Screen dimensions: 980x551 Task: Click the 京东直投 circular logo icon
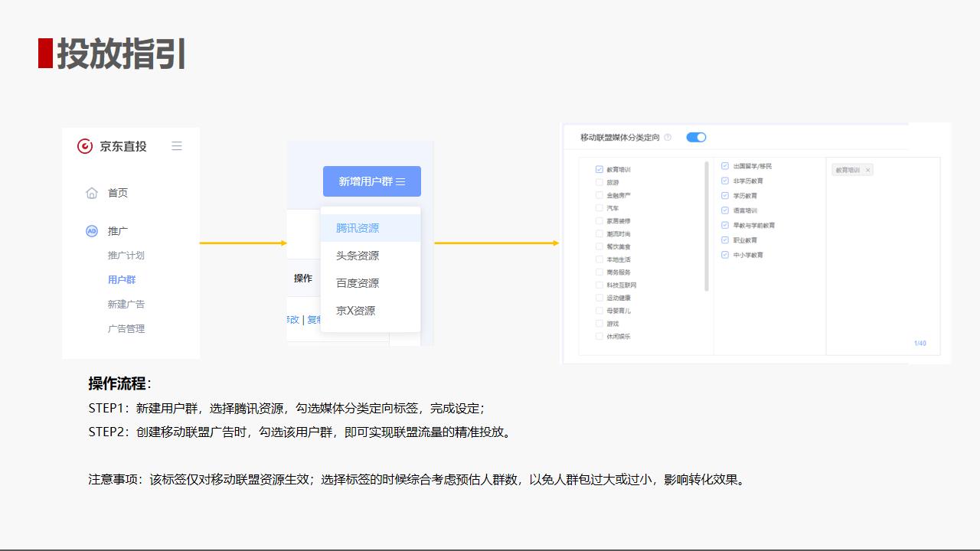click(84, 146)
